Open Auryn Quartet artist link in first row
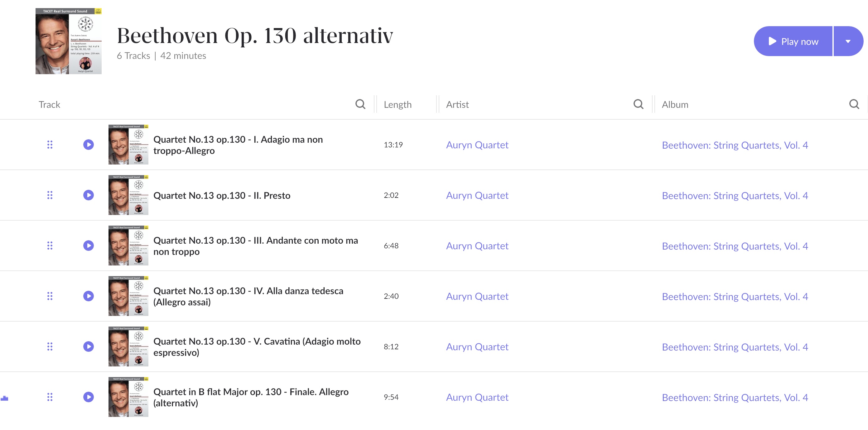868x430 pixels. point(477,145)
